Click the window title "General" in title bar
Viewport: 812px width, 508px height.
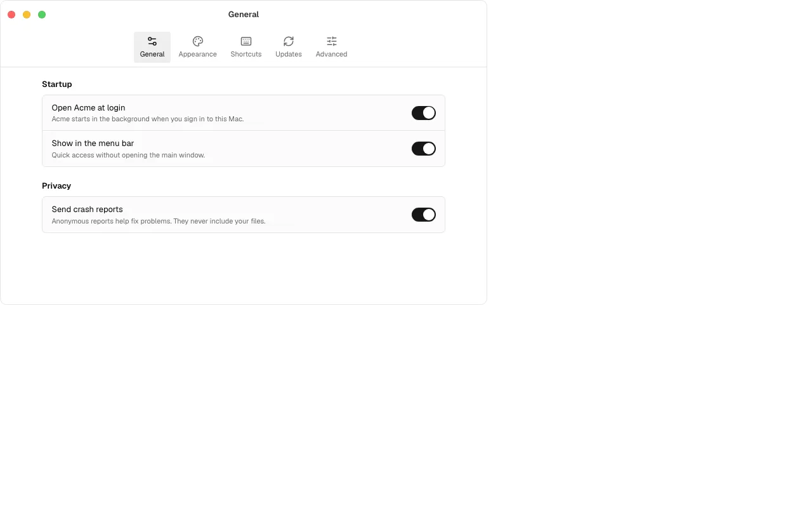tap(244, 15)
